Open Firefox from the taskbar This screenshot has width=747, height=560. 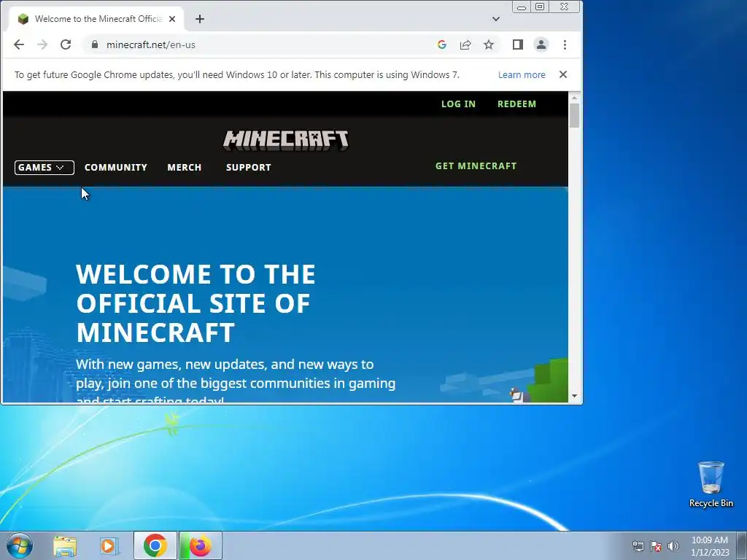click(x=200, y=545)
